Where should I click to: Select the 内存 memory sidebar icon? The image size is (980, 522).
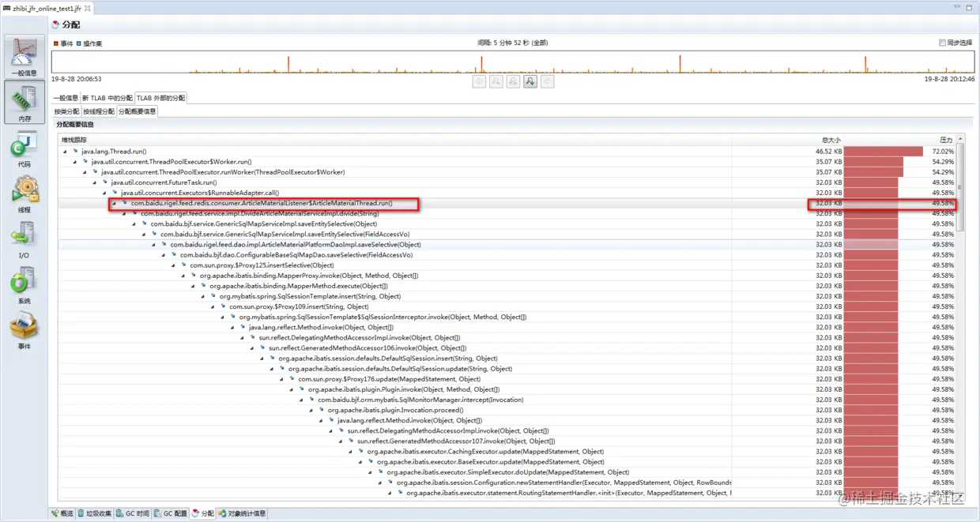coord(24,103)
